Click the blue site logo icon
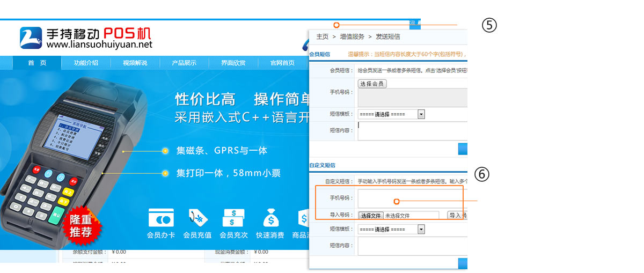 coord(31,38)
